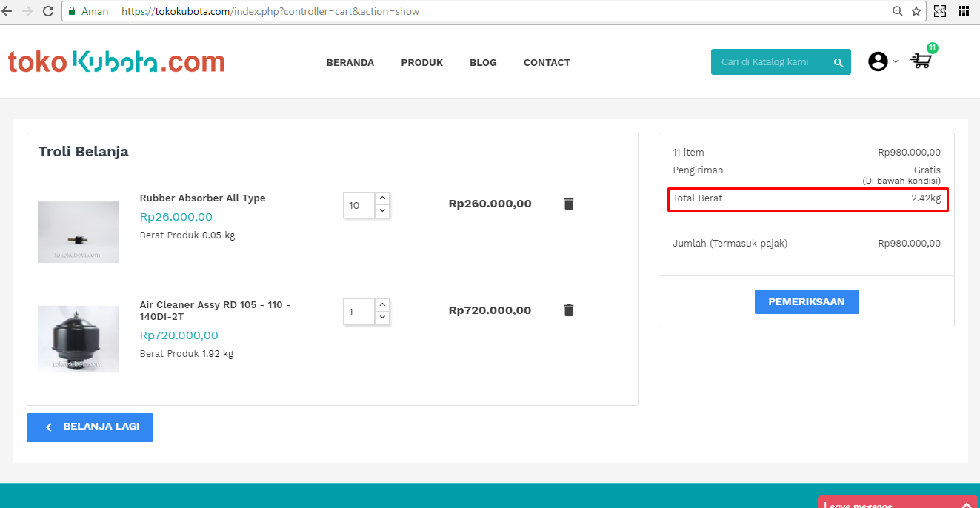The image size is (980, 508).
Task: Open the user account avatar icon
Action: [x=878, y=61]
